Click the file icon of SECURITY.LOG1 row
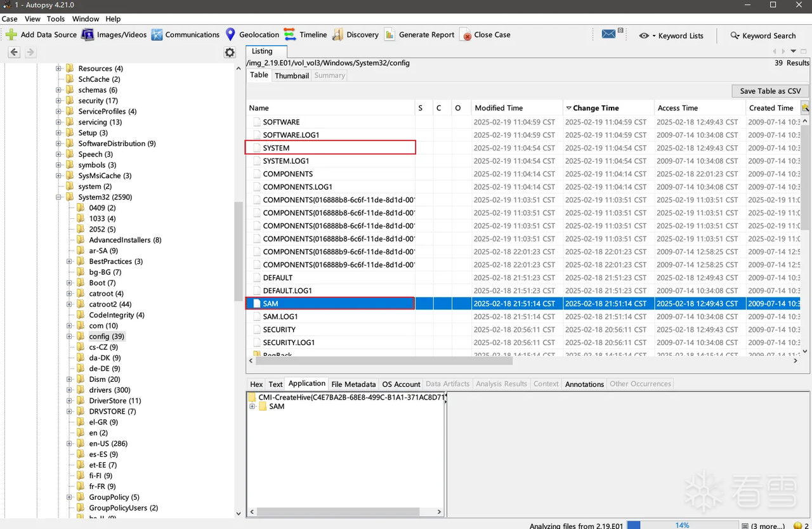The height and width of the screenshot is (529, 812). point(257,343)
